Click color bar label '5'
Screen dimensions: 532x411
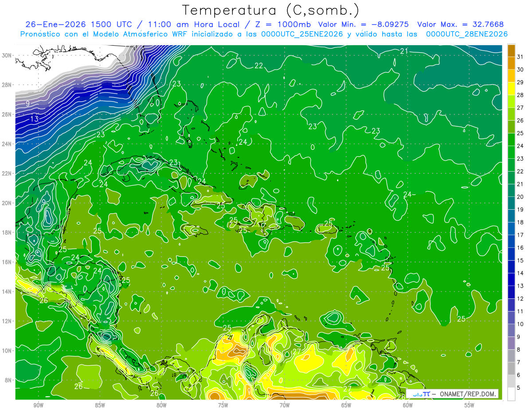(519, 388)
